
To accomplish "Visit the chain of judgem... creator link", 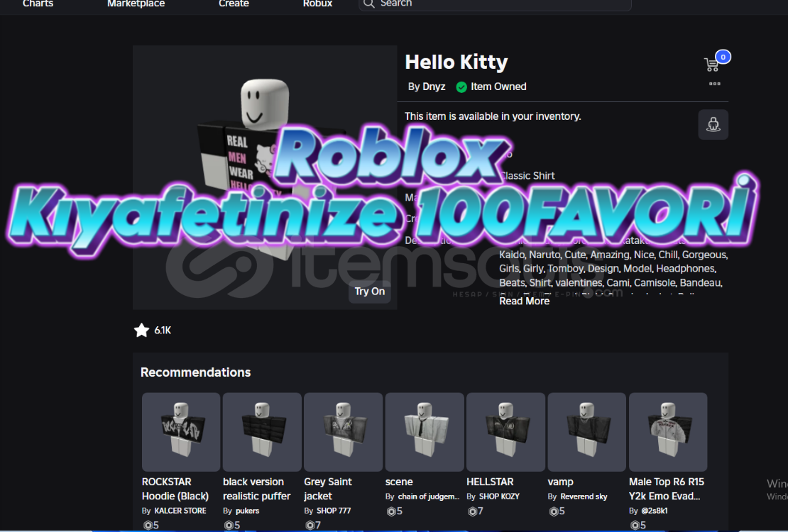I will pyautogui.click(x=429, y=497).
